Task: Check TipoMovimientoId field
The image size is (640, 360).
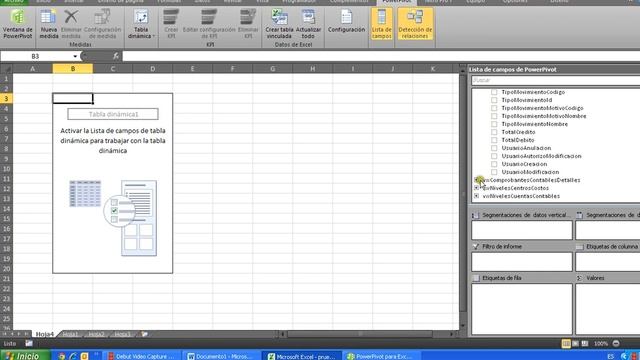Action: point(494,100)
